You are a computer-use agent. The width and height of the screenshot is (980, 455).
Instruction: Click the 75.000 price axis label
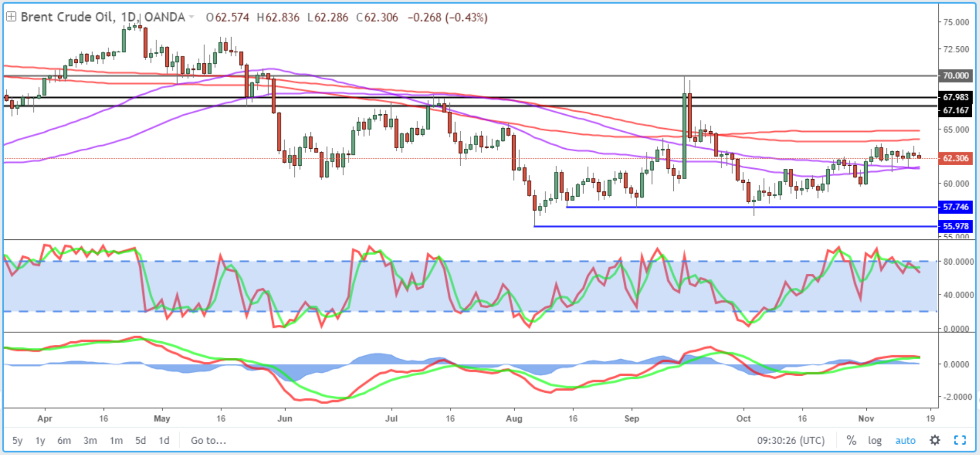(x=956, y=22)
